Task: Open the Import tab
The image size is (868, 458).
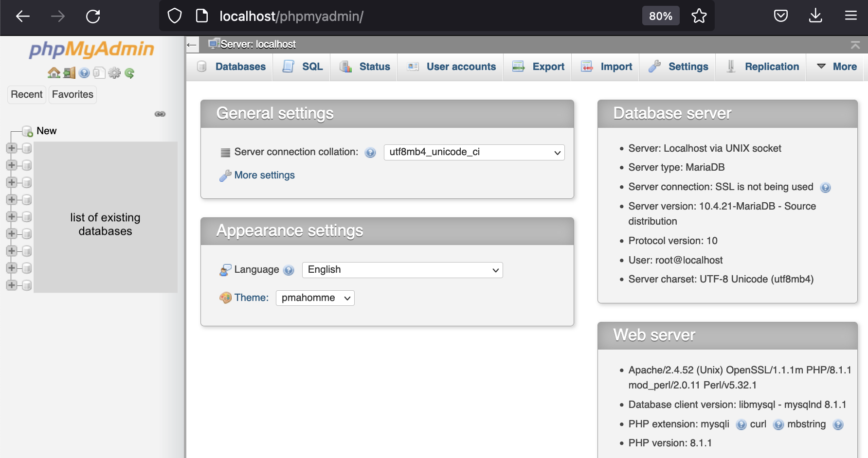Action: point(606,67)
